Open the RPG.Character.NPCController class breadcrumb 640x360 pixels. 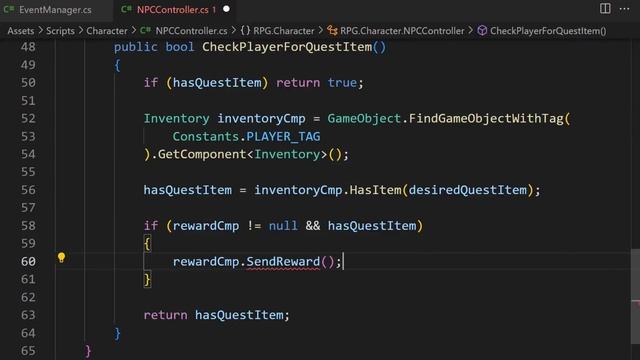click(402, 31)
